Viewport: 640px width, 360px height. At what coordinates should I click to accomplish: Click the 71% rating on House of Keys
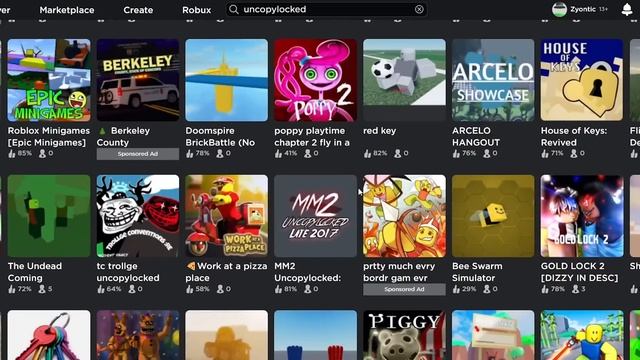(558, 153)
